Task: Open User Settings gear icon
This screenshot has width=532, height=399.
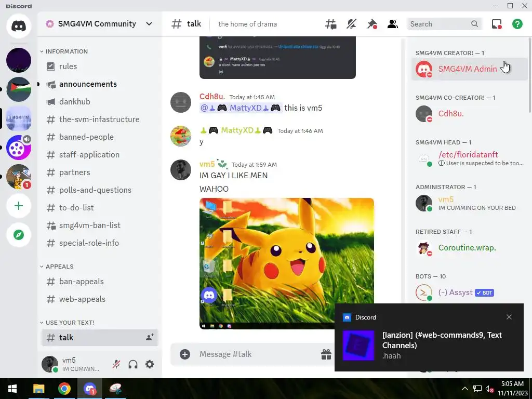Action: [150, 364]
